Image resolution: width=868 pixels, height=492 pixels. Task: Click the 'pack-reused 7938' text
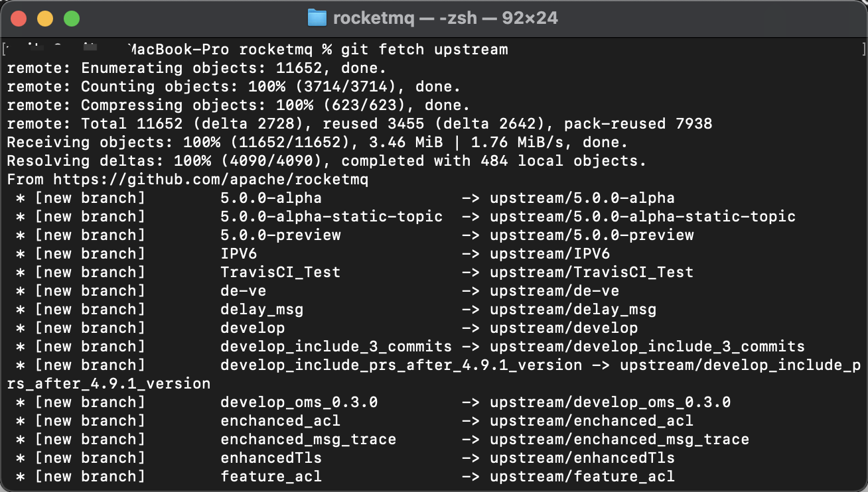(638, 124)
